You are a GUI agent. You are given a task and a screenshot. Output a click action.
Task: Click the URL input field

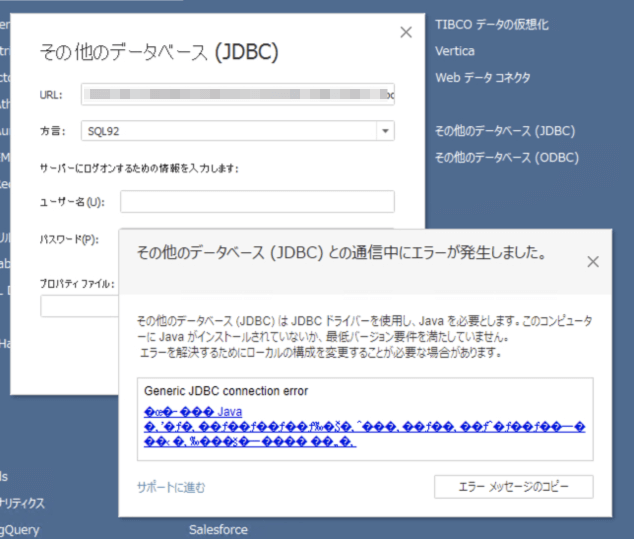coord(238,95)
